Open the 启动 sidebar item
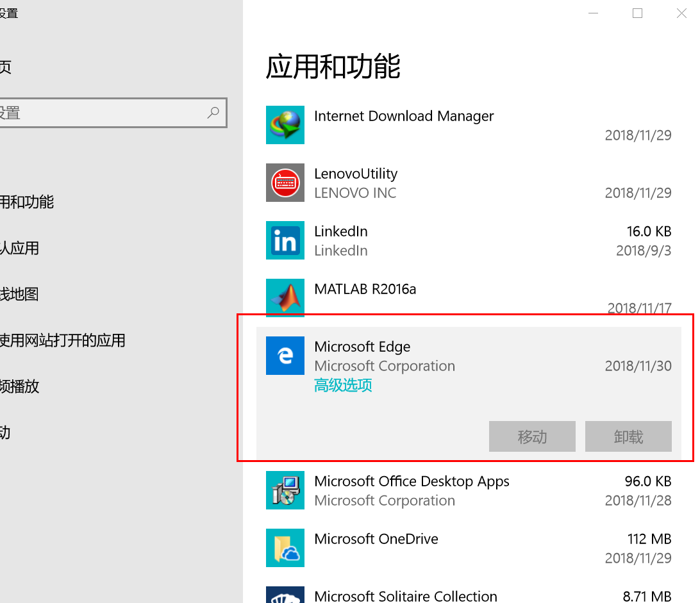Screen dimensions: 700x603 tap(5, 433)
